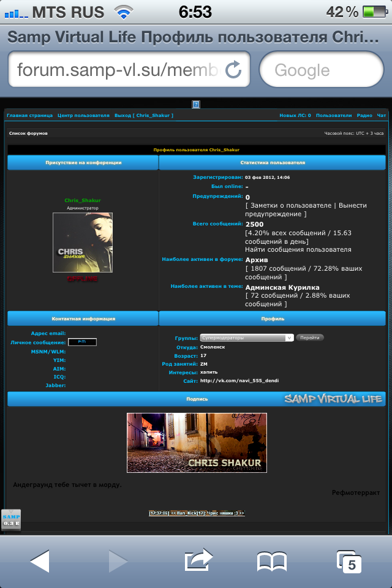
Task: Open the Safari tabs switcher showing 5
Action: (349, 562)
